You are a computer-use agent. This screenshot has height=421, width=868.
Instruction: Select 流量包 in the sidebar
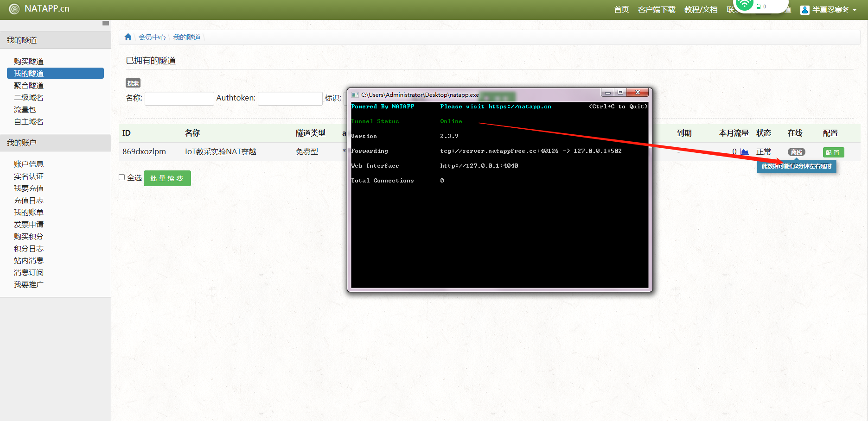(25, 110)
